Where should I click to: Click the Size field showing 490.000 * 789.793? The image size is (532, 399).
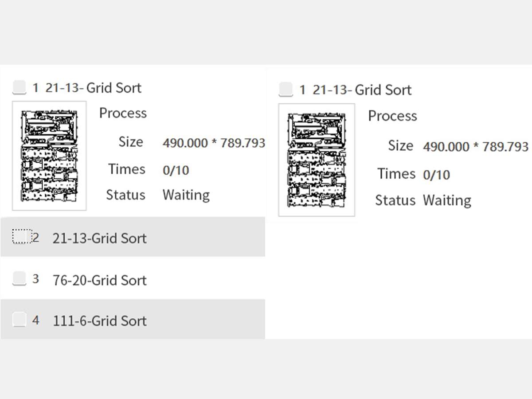[214, 143]
